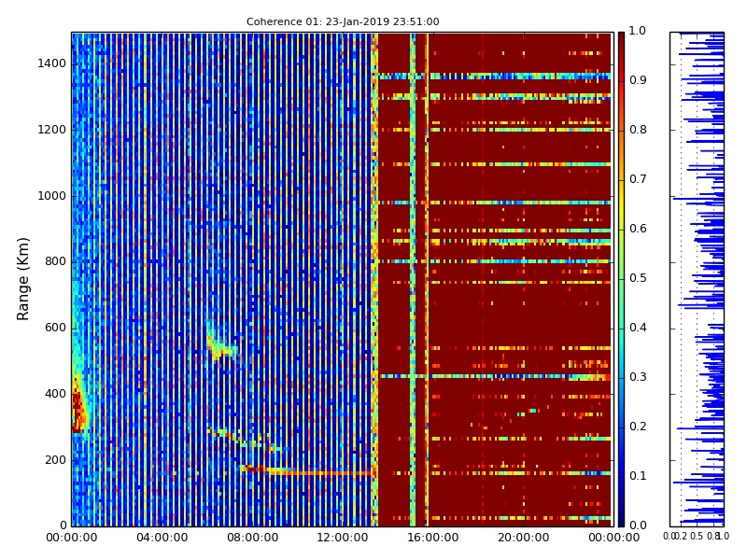Image resolution: width=747 pixels, height=560 pixels.
Task: Click the 600 range tick label
Action: coord(55,328)
